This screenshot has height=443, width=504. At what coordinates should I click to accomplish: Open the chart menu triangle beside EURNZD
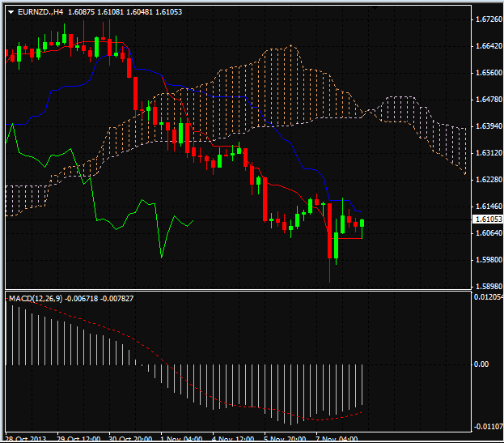click(11, 12)
